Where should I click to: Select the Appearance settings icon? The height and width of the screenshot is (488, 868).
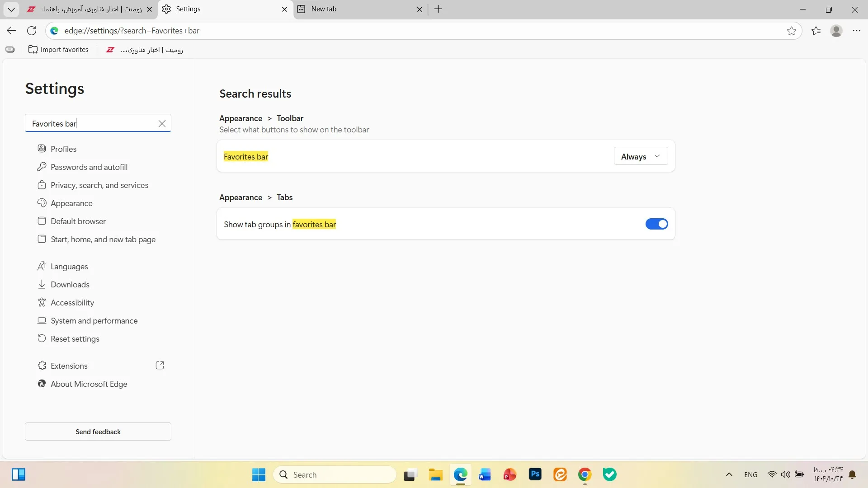(x=42, y=203)
